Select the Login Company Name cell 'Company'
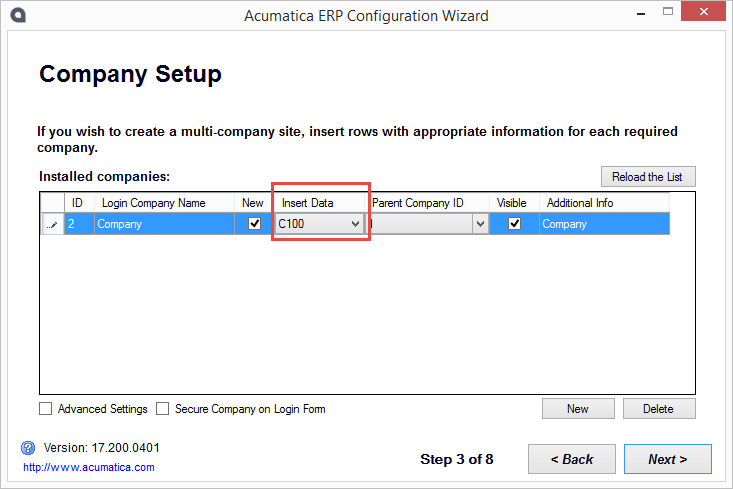This screenshot has height=489, width=733. coord(164,224)
